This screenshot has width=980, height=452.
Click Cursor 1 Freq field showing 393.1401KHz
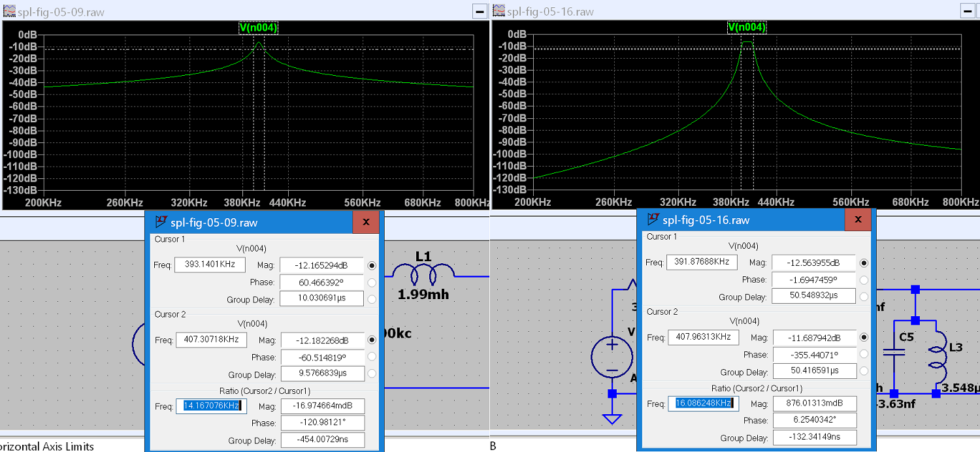(x=210, y=265)
